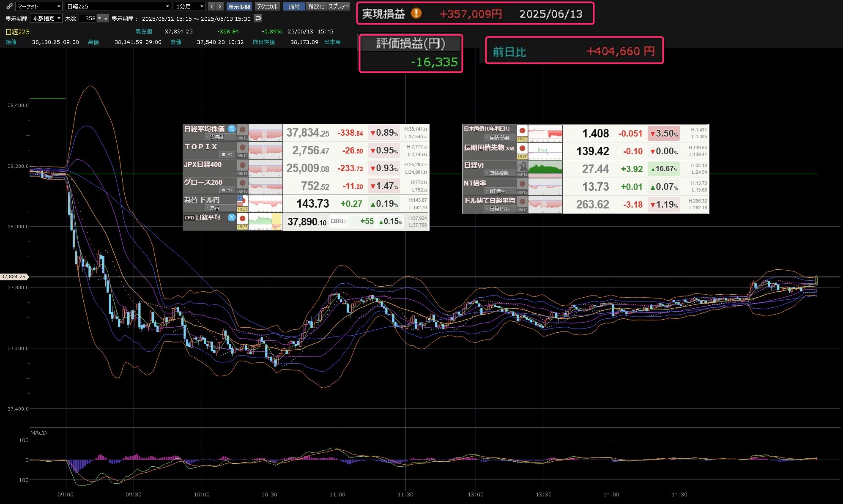Viewport: 843px width, 504px height.
Task: Open the 本数指定 period type dropdown
Action: pyautogui.click(x=47, y=19)
